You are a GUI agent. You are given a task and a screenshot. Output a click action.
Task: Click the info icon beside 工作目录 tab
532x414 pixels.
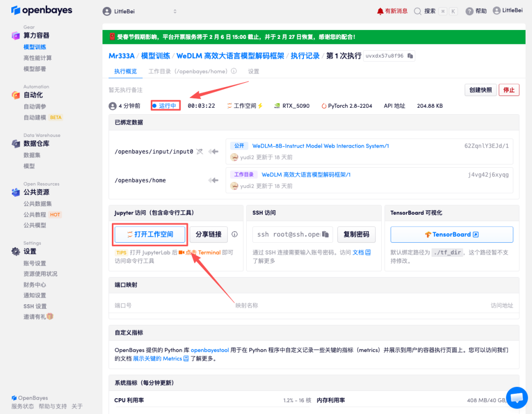(234, 71)
